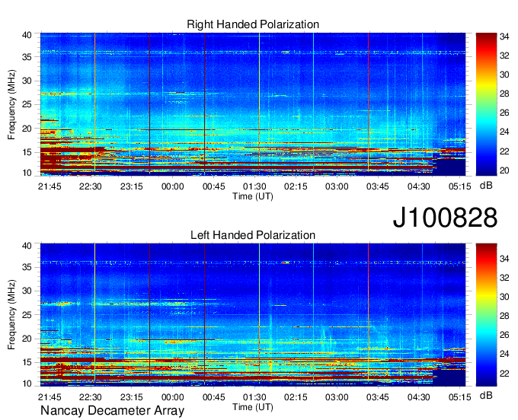Click the 22 dB value on Left Handed colorbar

pyautogui.click(x=504, y=374)
